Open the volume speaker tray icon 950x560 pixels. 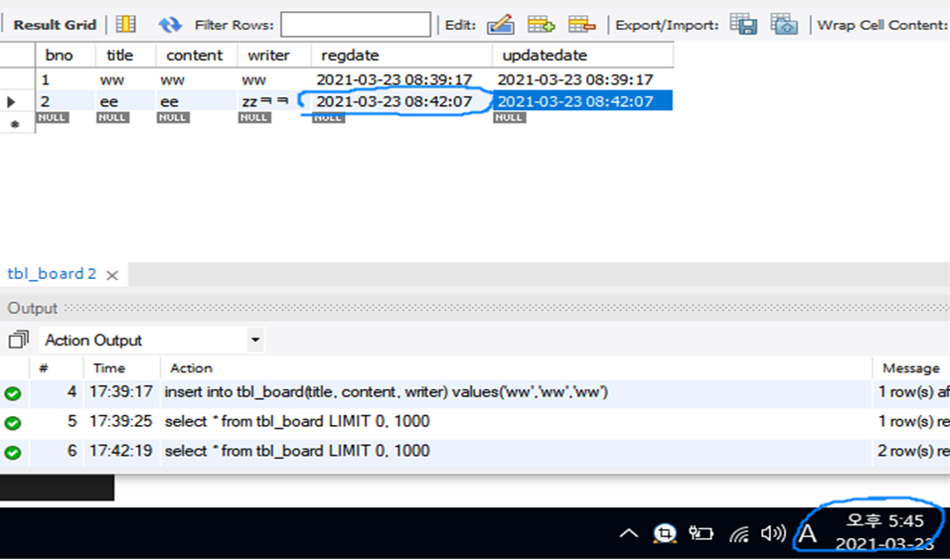tap(773, 533)
